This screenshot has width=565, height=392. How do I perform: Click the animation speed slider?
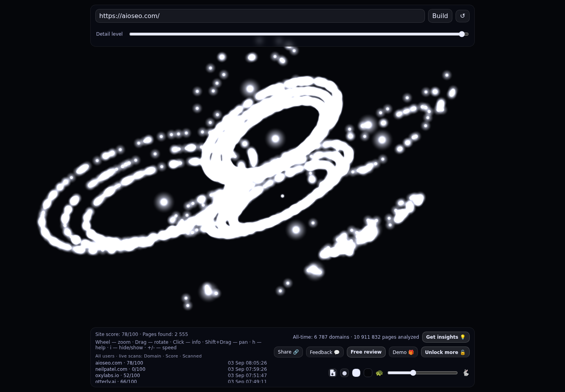click(x=423, y=373)
